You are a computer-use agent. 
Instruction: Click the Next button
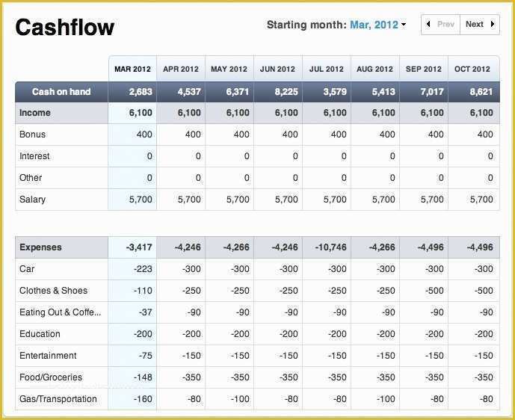(x=480, y=25)
